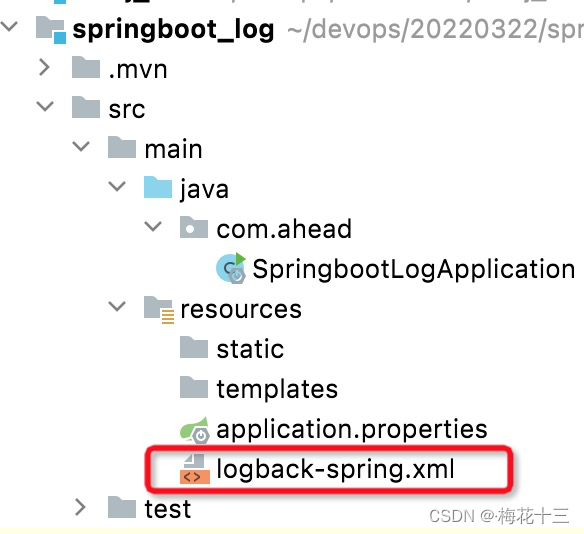
Task: Collapse the resources folder chevron
Action: coord(117,306)
